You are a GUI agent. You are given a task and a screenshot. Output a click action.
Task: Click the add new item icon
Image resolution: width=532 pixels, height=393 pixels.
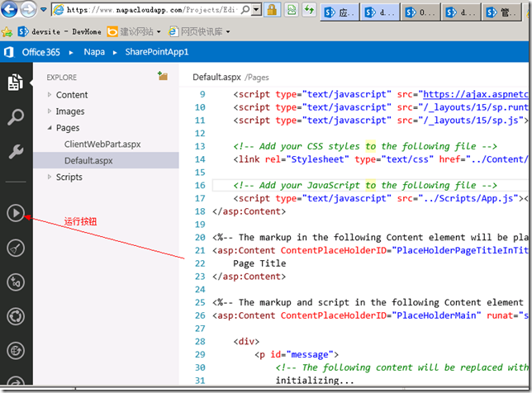[x=163, y=76]
